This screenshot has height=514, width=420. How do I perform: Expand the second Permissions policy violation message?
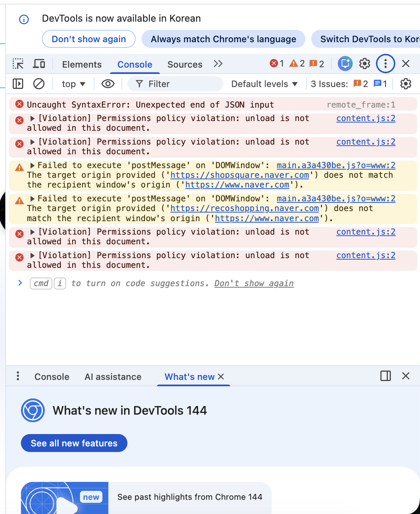[x=33, y=142]
